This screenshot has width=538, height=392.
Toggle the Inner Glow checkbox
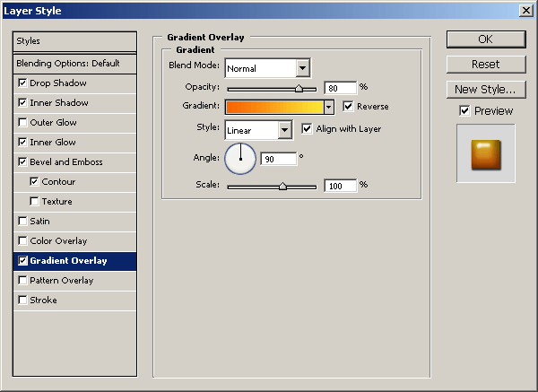22,142
